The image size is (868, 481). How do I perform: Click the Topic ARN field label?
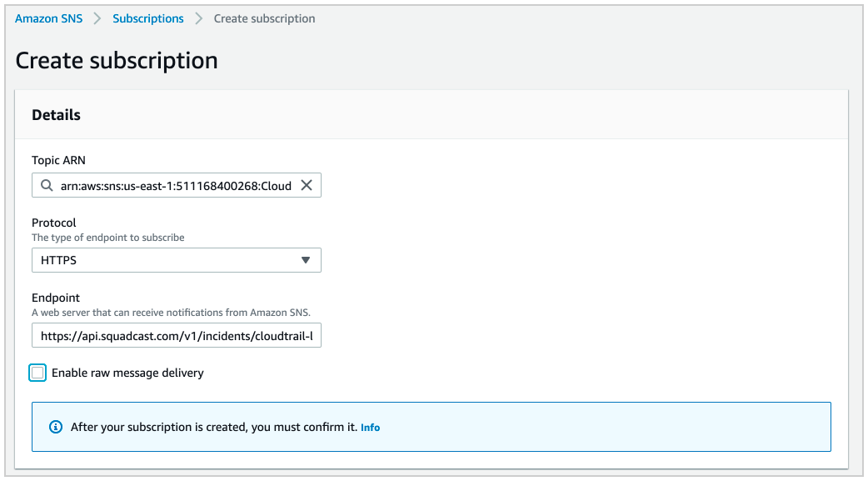point(58,160)
